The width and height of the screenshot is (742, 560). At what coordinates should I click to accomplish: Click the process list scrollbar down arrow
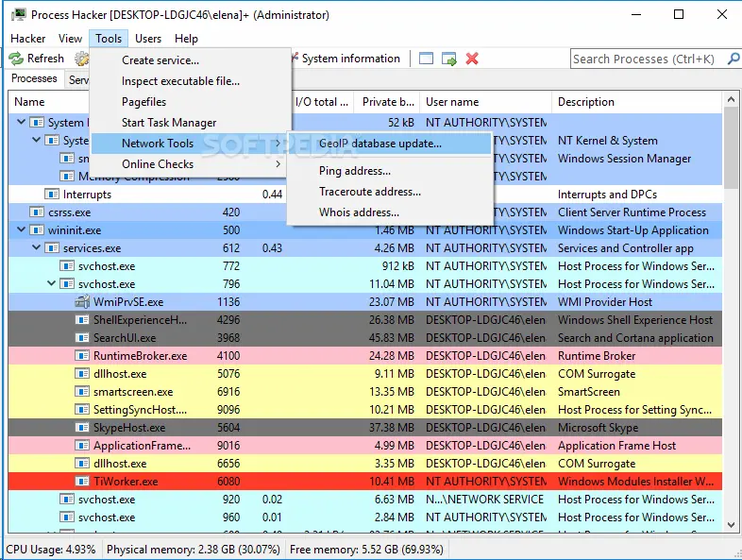(x=731, y=524)
